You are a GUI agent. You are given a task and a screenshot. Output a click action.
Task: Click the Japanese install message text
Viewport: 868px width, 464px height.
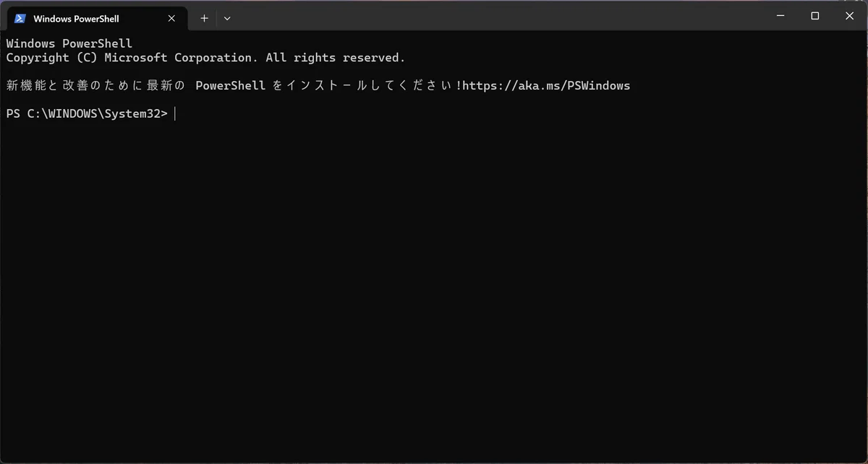click(318, 86)
